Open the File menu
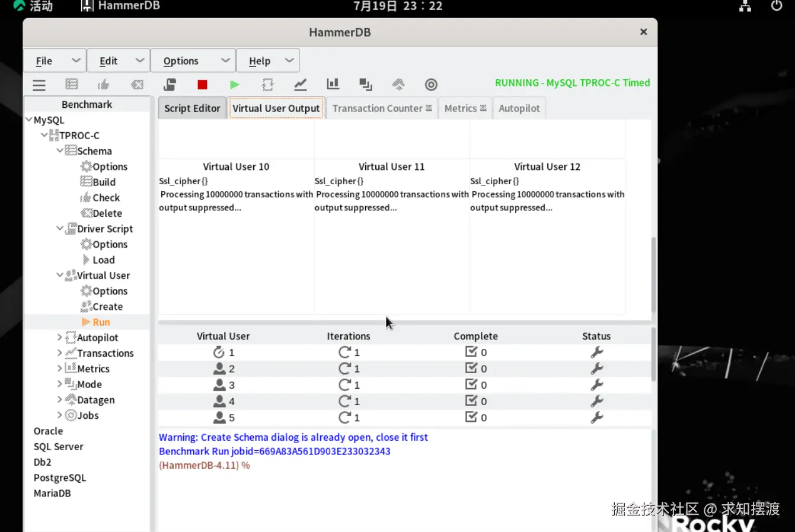 point(55,60)
